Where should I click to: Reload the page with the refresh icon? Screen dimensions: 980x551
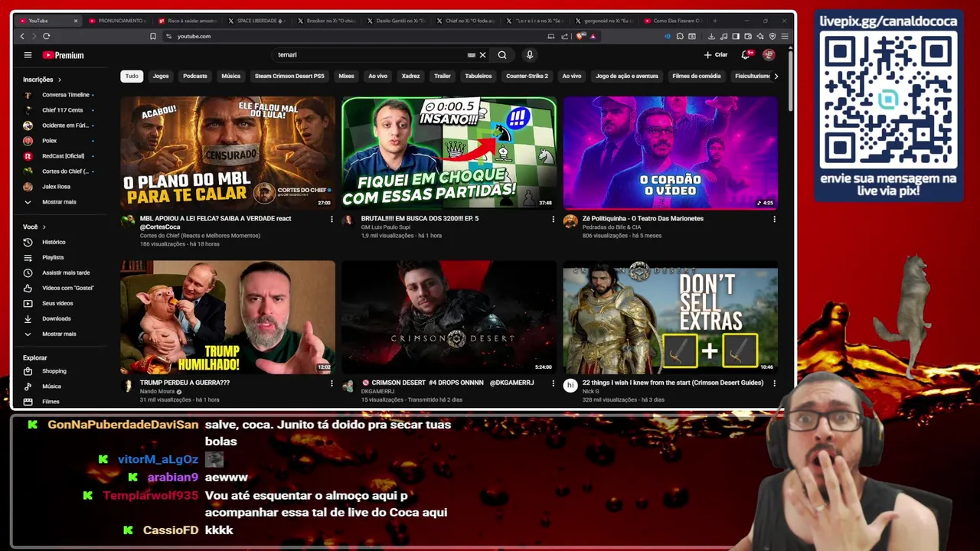point(47,36)
